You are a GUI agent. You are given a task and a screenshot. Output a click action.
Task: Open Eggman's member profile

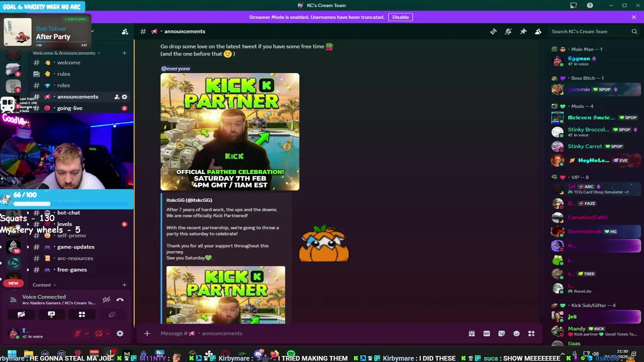(596, 61)
